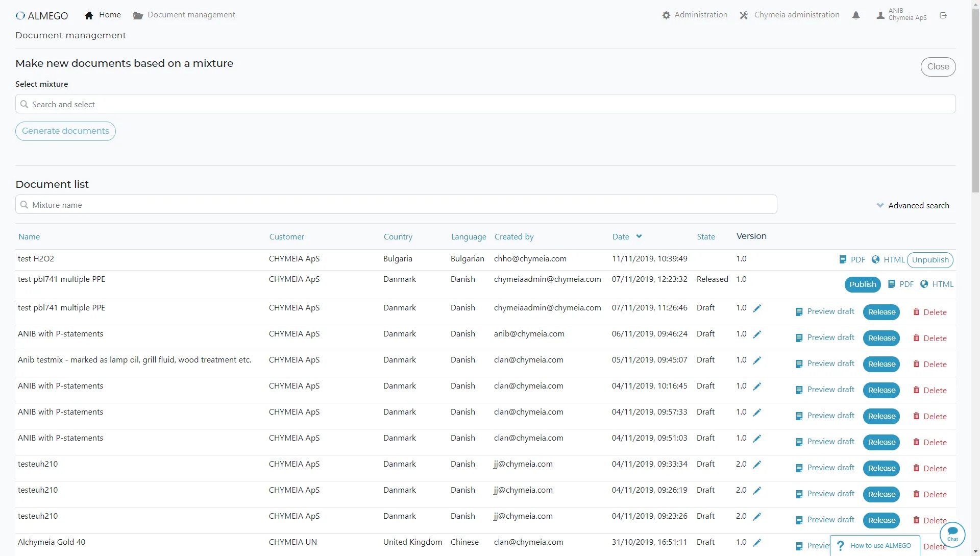Viewport: 980px width, 556px height.
Task: Open PDF for released test pbl741
Action: point(901,284)
